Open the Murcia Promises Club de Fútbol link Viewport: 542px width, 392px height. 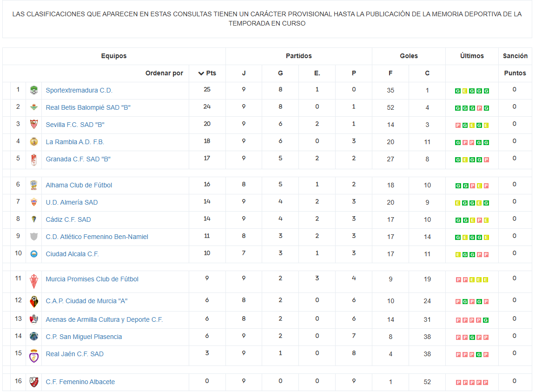(92, 279)
